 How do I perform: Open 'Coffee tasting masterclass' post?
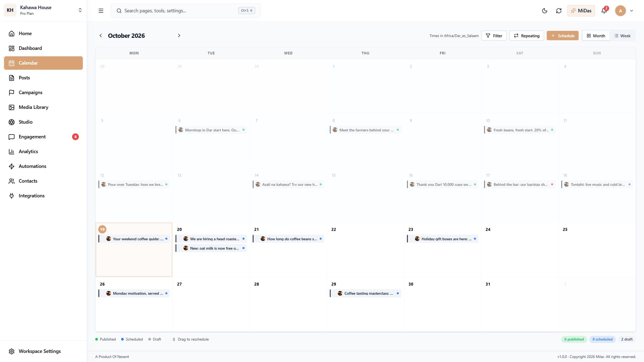click(365, 293)
